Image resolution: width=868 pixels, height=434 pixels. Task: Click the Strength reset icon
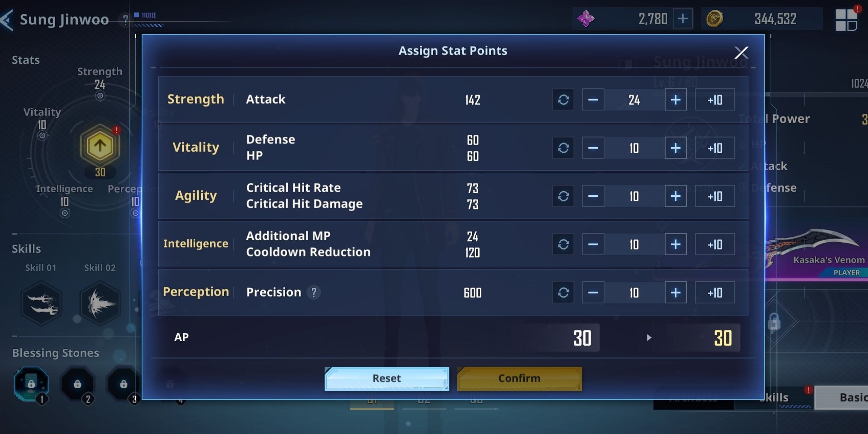pos(563,100)
